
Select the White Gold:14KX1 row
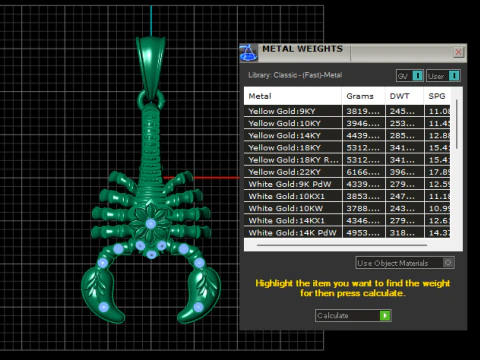347,221
